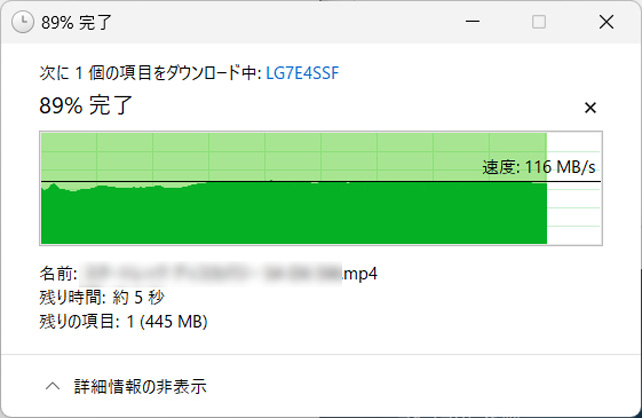Click the dark green filled throughput graph area
The height and width of the screenshot is (418, 642).
pos(294,213)
